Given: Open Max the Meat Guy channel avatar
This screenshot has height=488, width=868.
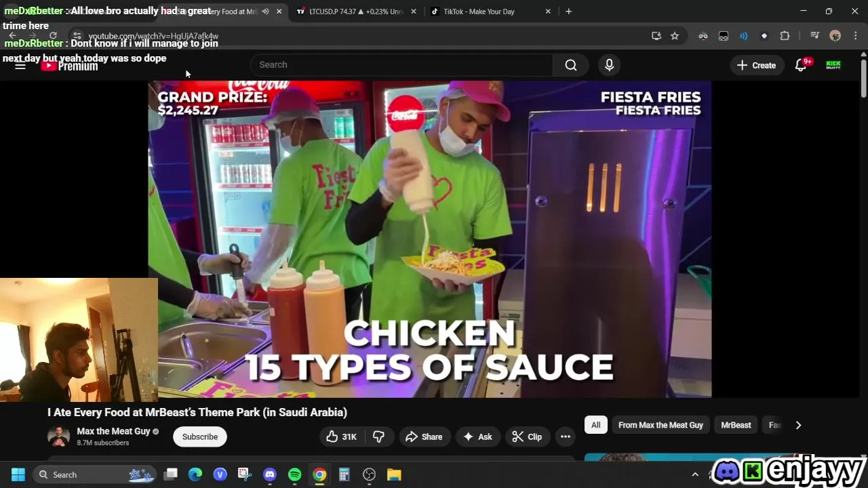Looking at the screenshot, I should (x=58, y=436).
